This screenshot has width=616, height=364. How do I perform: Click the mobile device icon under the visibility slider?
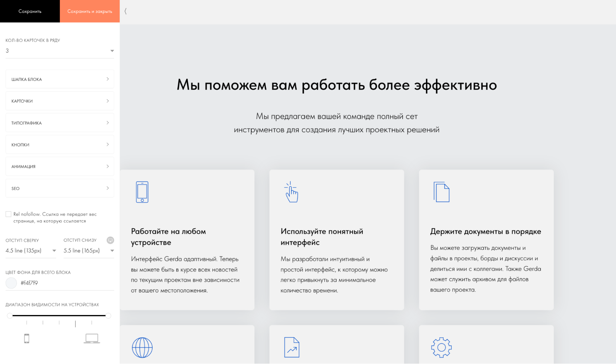click(27, 338)
